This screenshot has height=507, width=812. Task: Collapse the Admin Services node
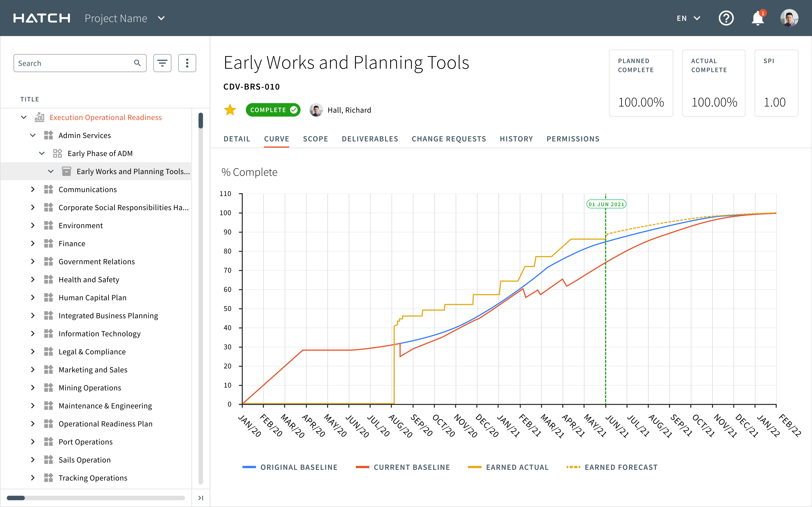33,136
